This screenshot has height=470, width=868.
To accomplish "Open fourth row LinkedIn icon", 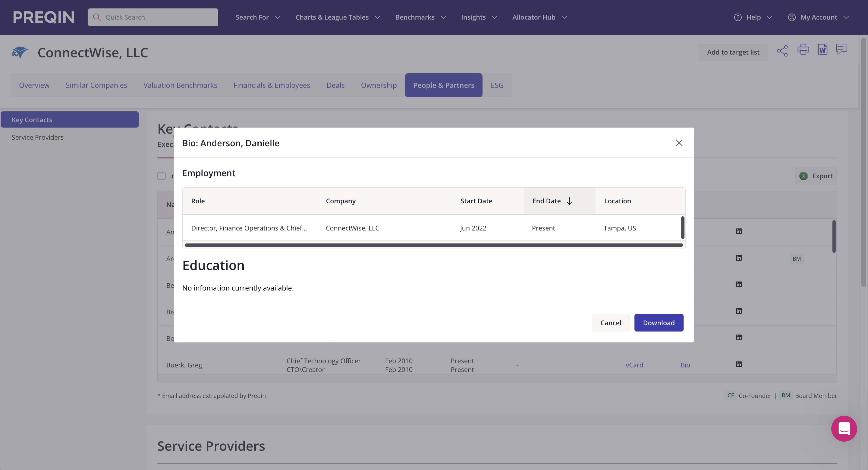I will pos(739,311).
